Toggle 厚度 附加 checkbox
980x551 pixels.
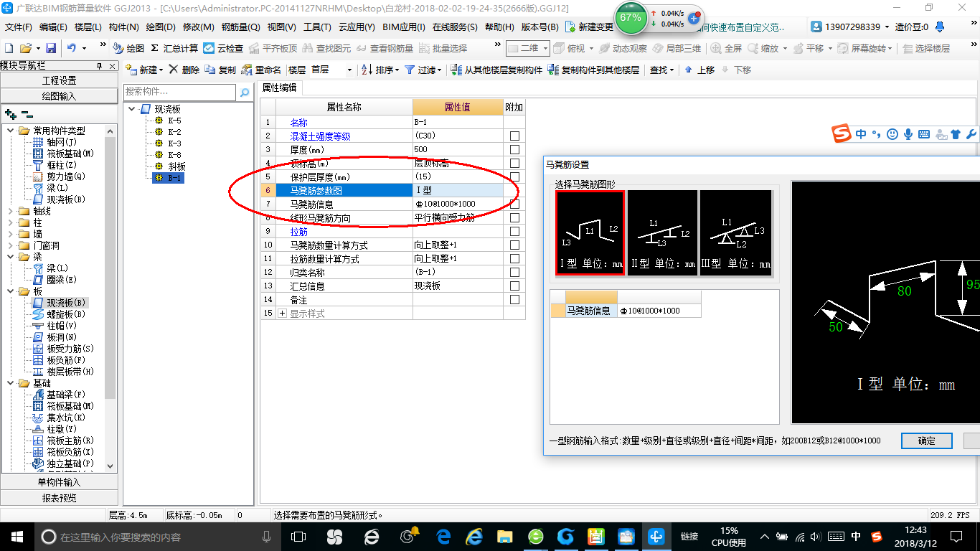point(514,149)
